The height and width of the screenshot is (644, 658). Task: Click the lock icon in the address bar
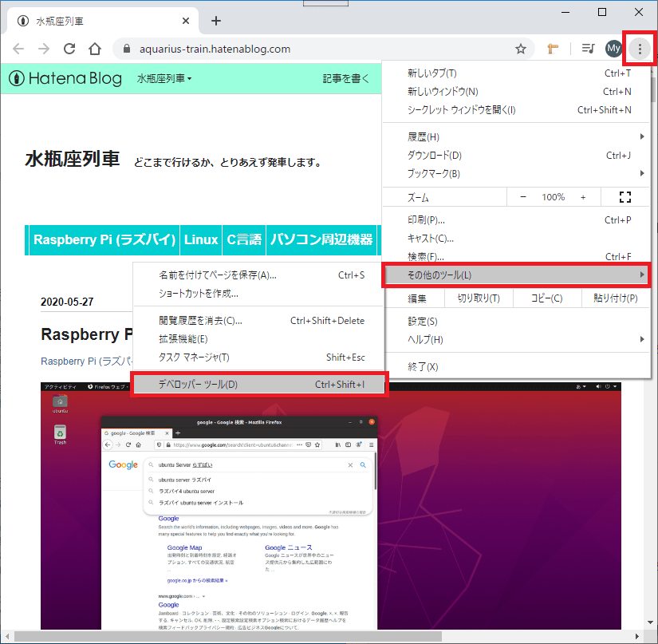tap(127, 49)
